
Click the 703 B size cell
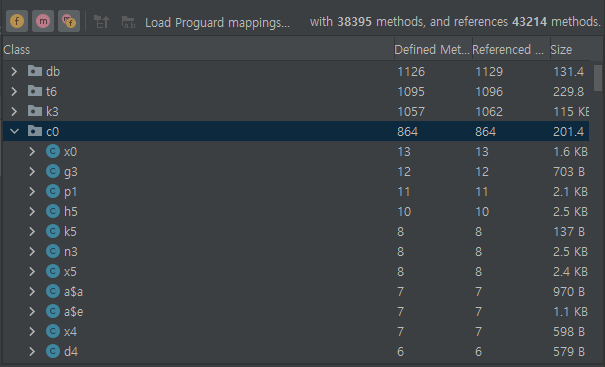[569, 172]
